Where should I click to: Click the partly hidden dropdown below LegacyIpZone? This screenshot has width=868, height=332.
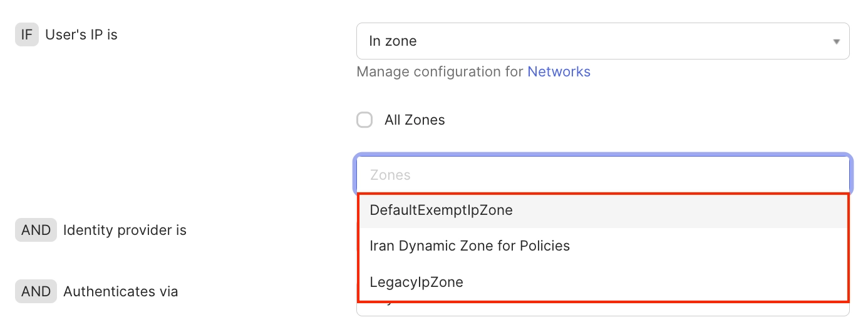pos(601,310)
